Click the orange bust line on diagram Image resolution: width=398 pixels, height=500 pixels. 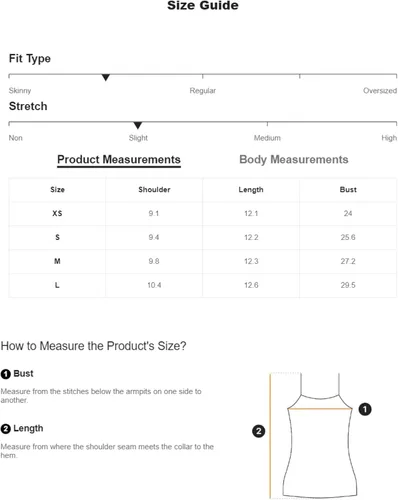320,408
